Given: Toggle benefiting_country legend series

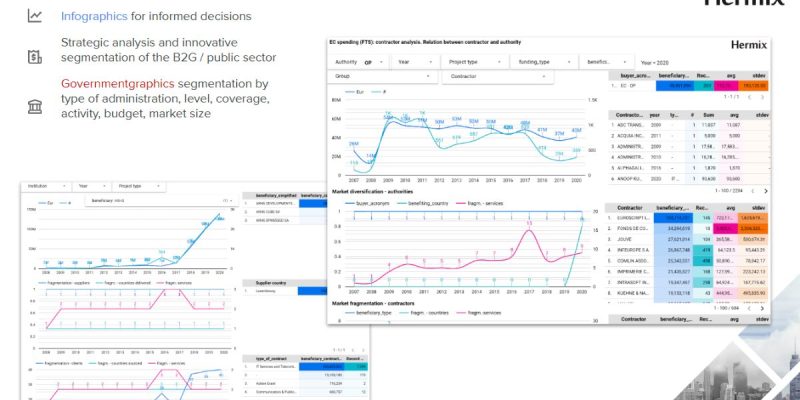Looking at the screenshot, I should (x=424, y=203).
